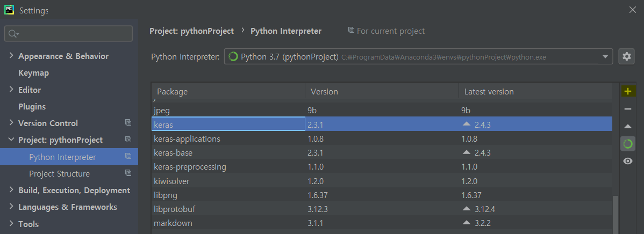Open the interpreter gear settings icon

point(626,56)
